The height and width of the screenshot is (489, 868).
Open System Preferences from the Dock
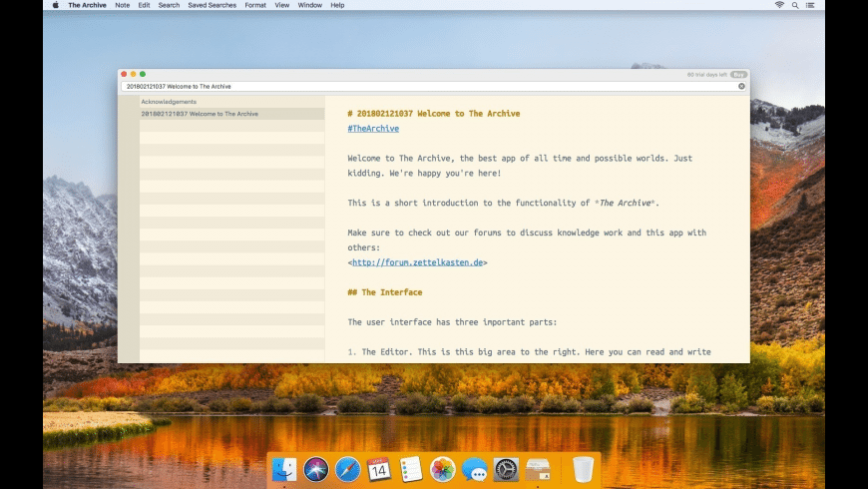point(506,469)
